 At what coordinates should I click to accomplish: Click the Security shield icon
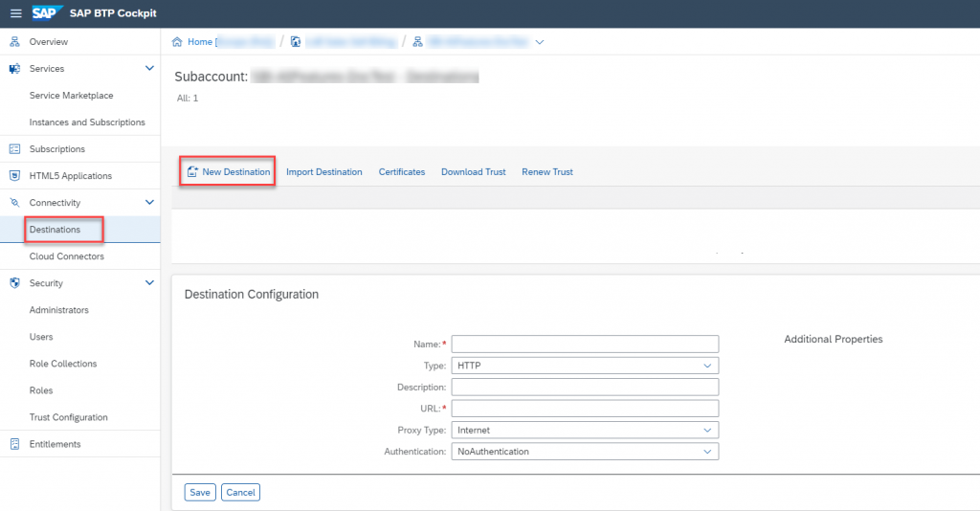tap(14, 283)
